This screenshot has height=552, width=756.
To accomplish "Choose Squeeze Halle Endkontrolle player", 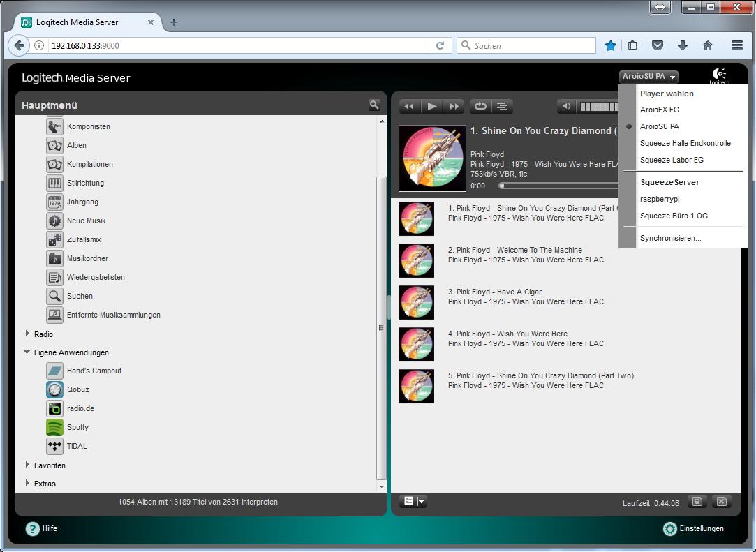I will click(x=685, y=143).
